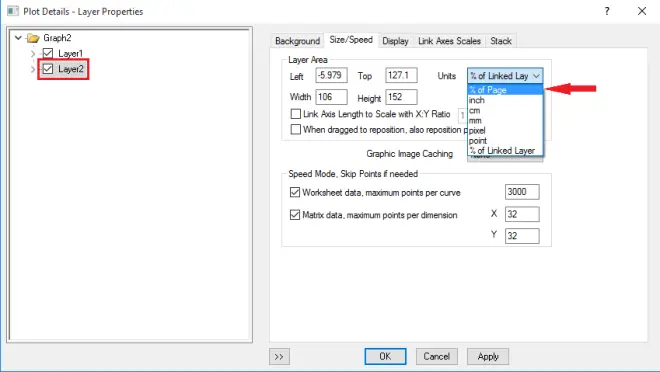Viewport: 660px width, 372px height.
Task: Click the Width input field
Action: (x=331, y=97)
